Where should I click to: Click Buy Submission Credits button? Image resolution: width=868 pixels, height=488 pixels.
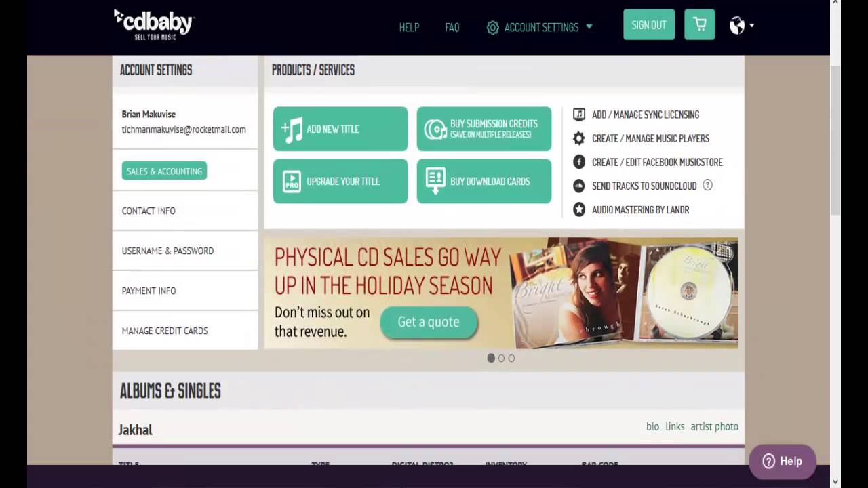pyautogui.click(x=484, y=129)
